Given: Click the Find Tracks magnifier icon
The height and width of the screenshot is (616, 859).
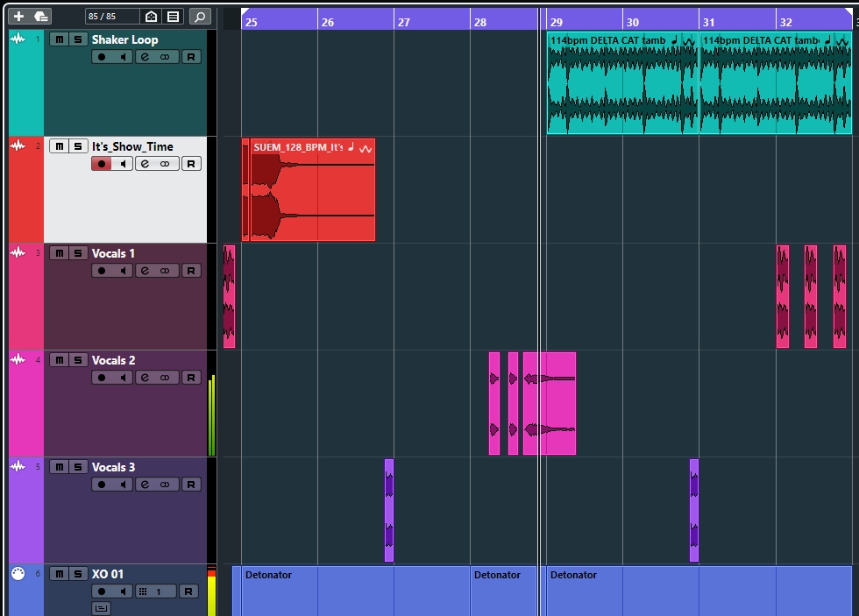Looking at the screenshot, I should pyautogui.click(x=200, y=17).
